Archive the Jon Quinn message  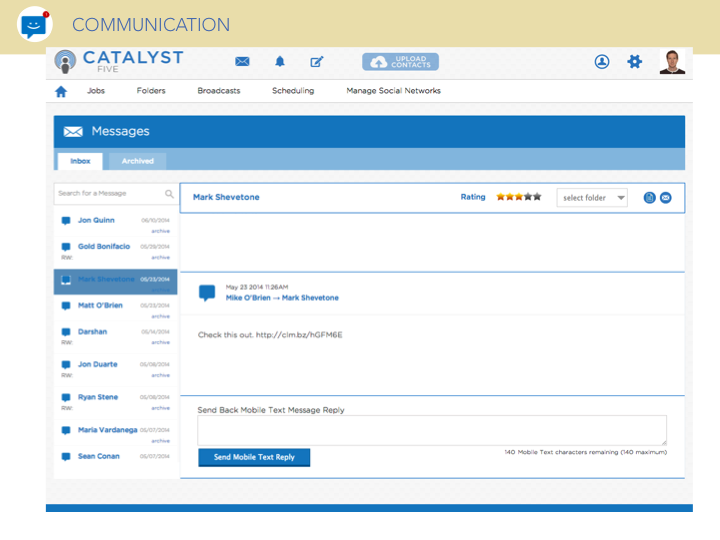[x=161, y=231]
